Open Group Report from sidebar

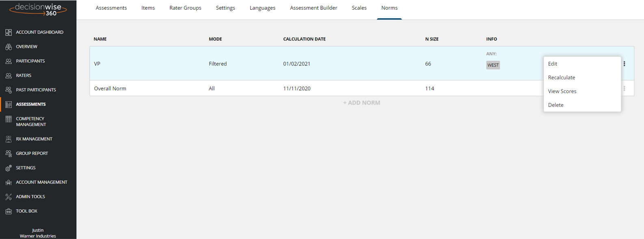pyautogui.click(x=32, y=153)
